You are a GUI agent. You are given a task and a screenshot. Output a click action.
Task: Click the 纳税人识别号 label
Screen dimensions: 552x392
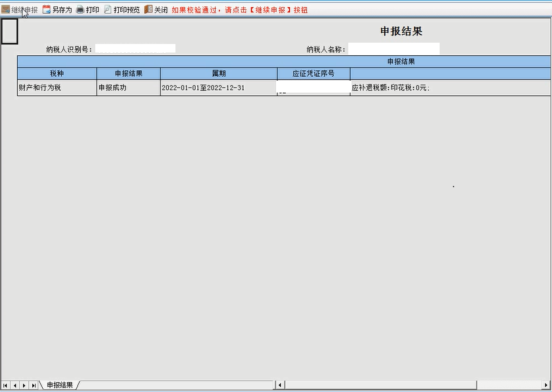69,49
